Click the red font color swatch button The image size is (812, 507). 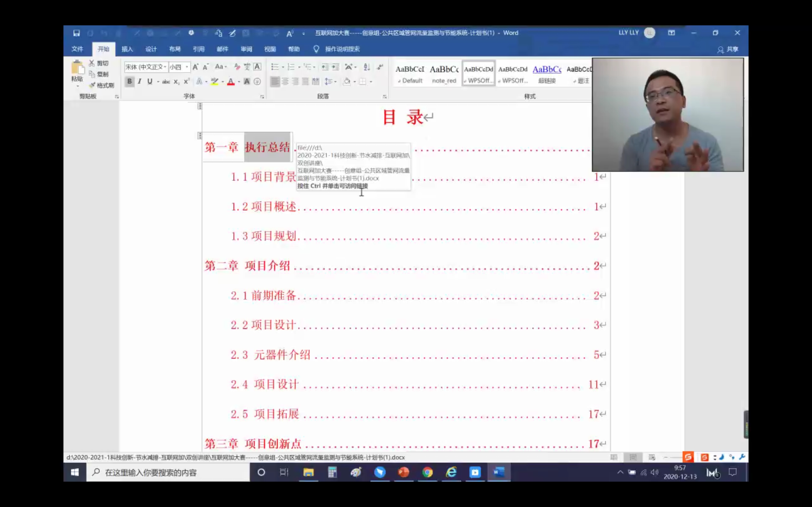pos(231,81)
